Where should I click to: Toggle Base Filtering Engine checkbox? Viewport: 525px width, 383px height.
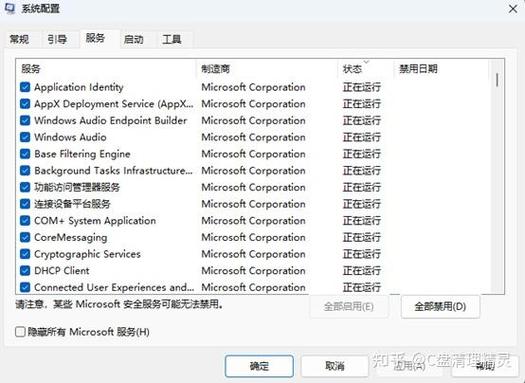tap(25, 154)
